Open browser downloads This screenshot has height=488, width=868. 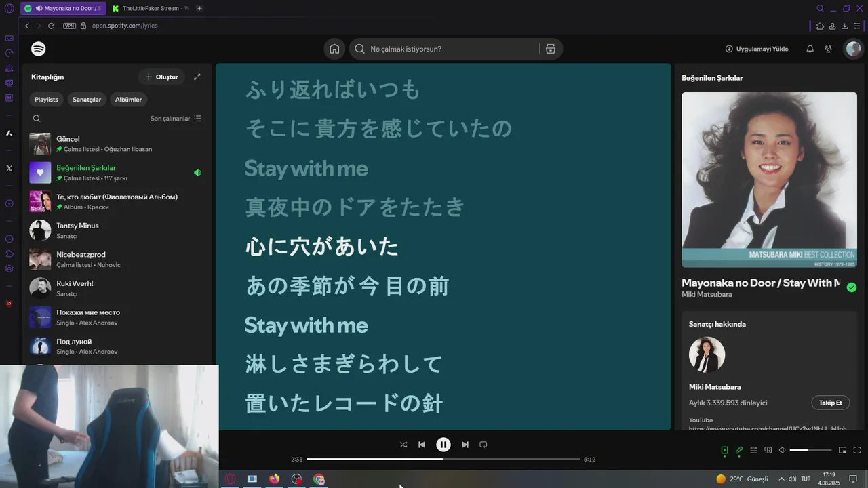[845, 26]
